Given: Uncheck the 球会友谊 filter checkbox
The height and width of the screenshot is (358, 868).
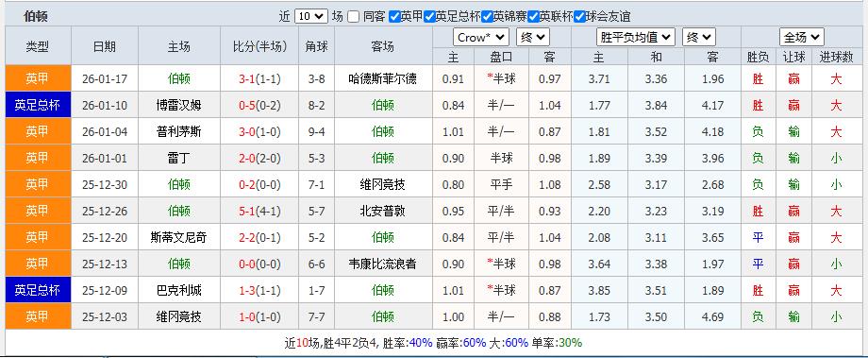Looking at the screenshot, I should coord(579,17).
